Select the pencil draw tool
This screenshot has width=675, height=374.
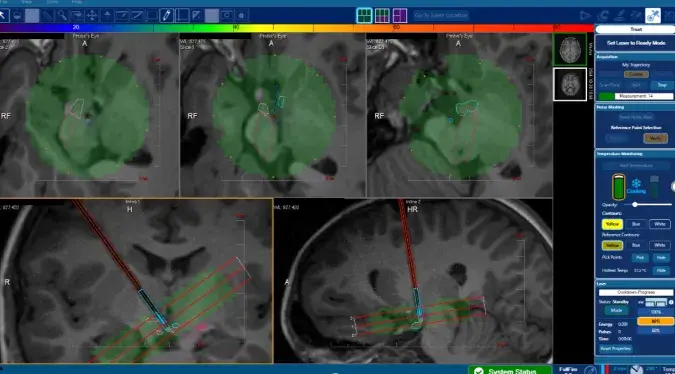coord(167,16)
